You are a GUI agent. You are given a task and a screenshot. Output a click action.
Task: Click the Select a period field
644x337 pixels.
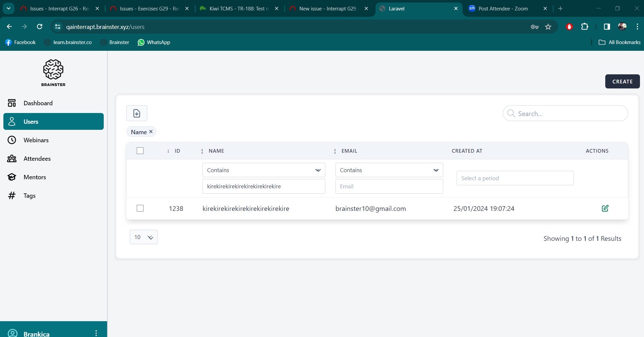[x=515, y=178]
